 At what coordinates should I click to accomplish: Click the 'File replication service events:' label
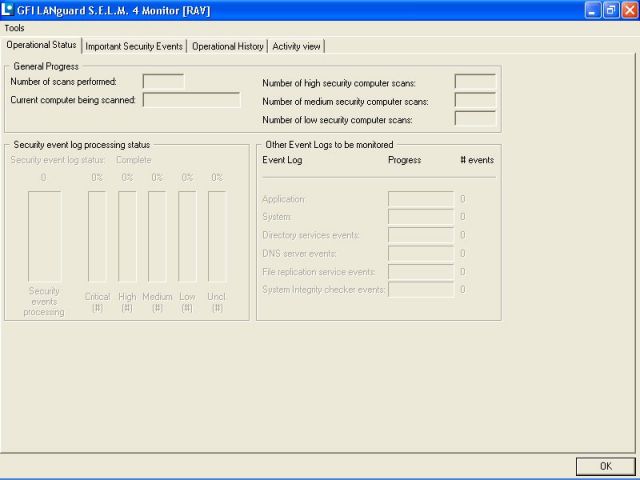pos(319,272)
